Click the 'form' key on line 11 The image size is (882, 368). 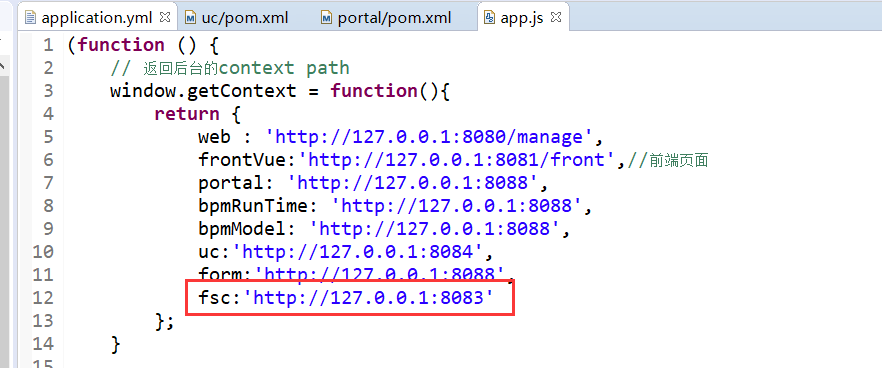click(x=220, y=275)
